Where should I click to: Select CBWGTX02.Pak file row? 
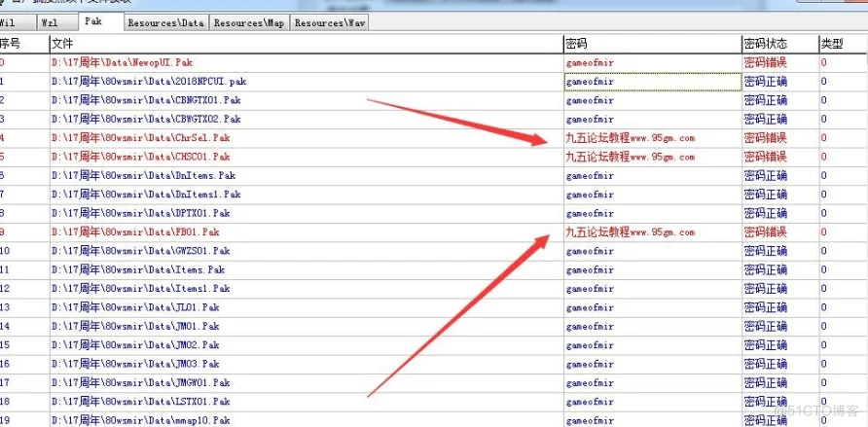point(146,120)
